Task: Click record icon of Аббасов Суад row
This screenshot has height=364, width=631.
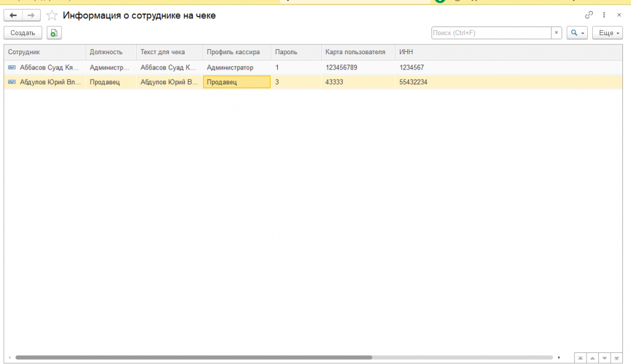Action: tap(12, 68)
